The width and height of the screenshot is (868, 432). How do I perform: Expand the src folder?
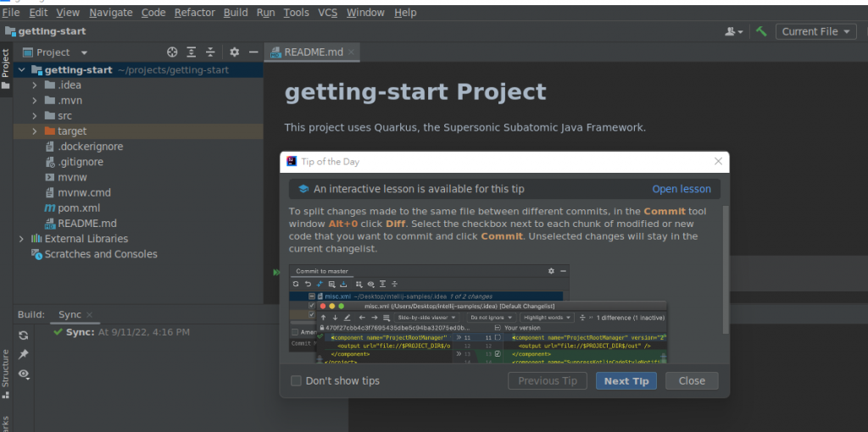point(34,115)
